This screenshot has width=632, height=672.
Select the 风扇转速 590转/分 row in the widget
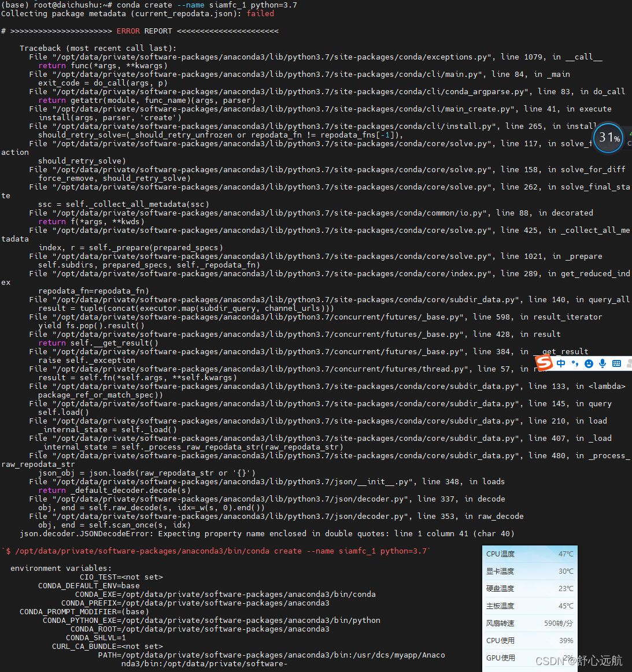coord(530,623)
